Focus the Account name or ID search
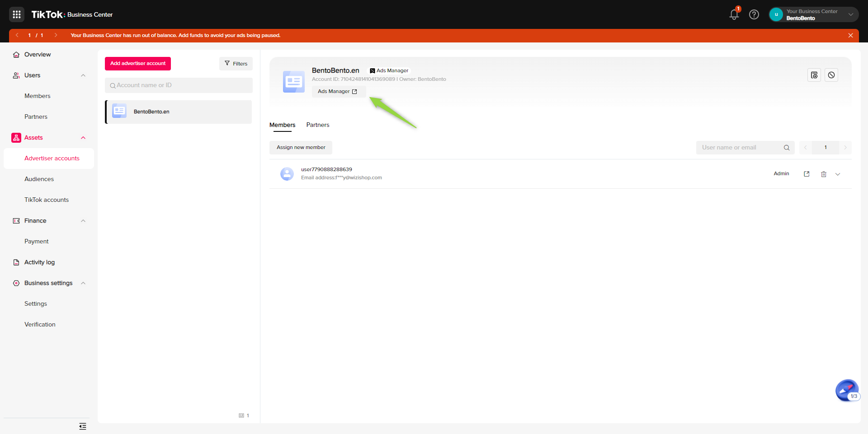The image size is (868, 434). (179, 85)
